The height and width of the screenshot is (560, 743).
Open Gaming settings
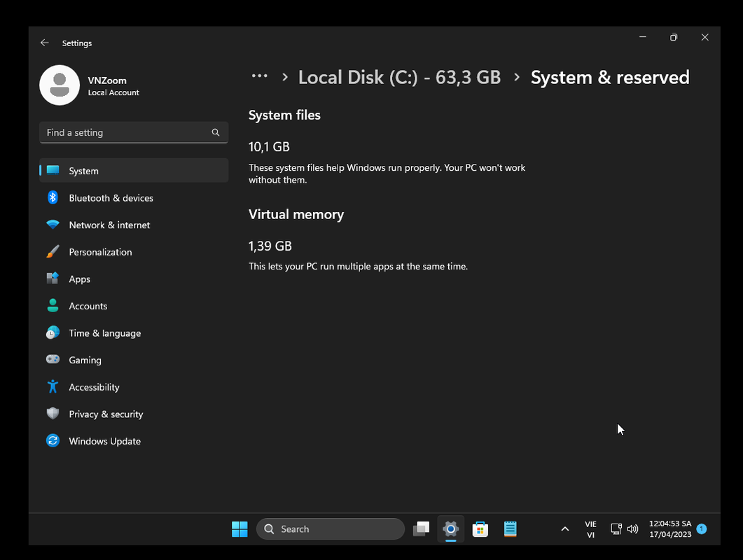click(x=134, y=360)
